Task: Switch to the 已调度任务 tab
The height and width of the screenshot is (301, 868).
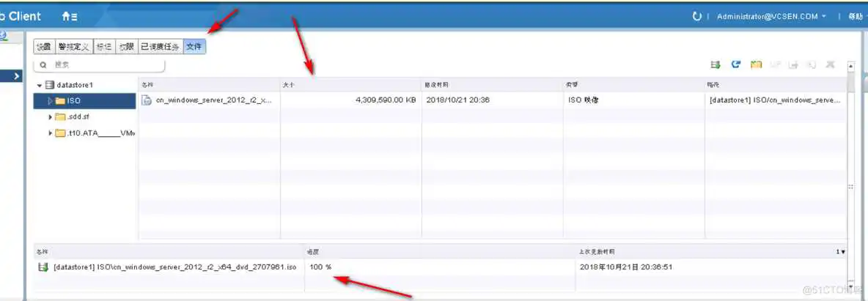Action: 159,47
